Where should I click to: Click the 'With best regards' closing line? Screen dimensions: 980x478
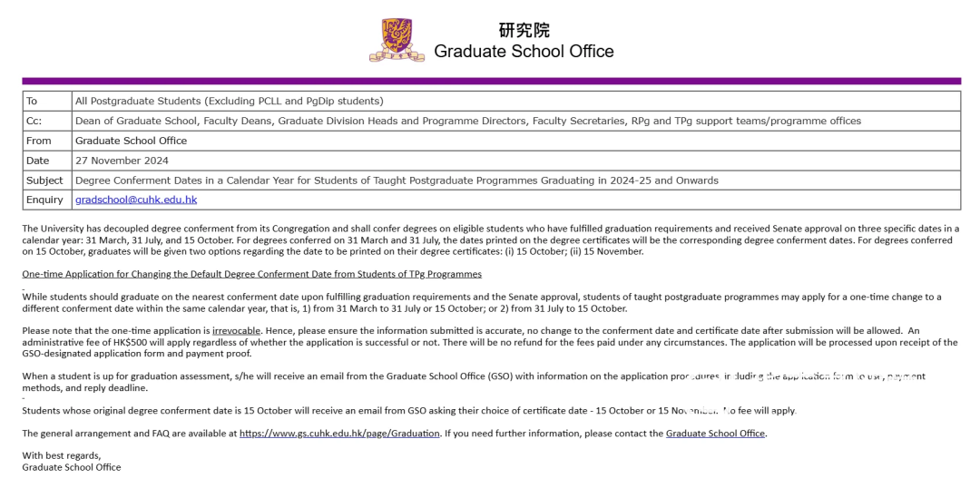coord(62,455)
